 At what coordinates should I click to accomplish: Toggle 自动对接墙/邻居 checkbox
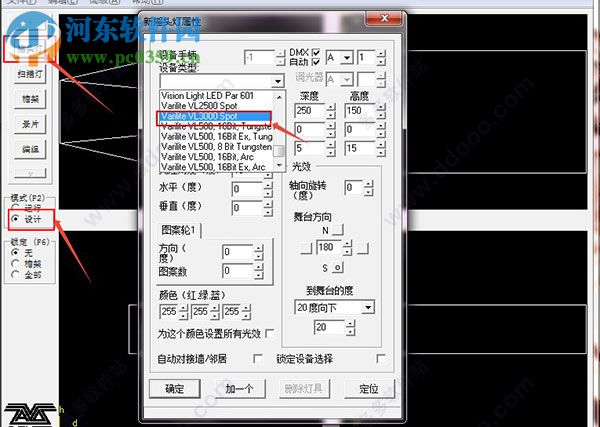[x=258, y=359]
